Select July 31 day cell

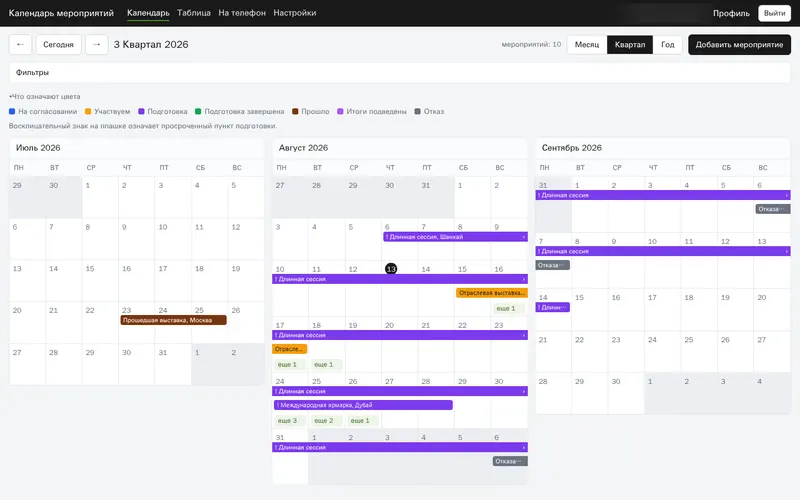pyautogui.click(x=173, y=364)
